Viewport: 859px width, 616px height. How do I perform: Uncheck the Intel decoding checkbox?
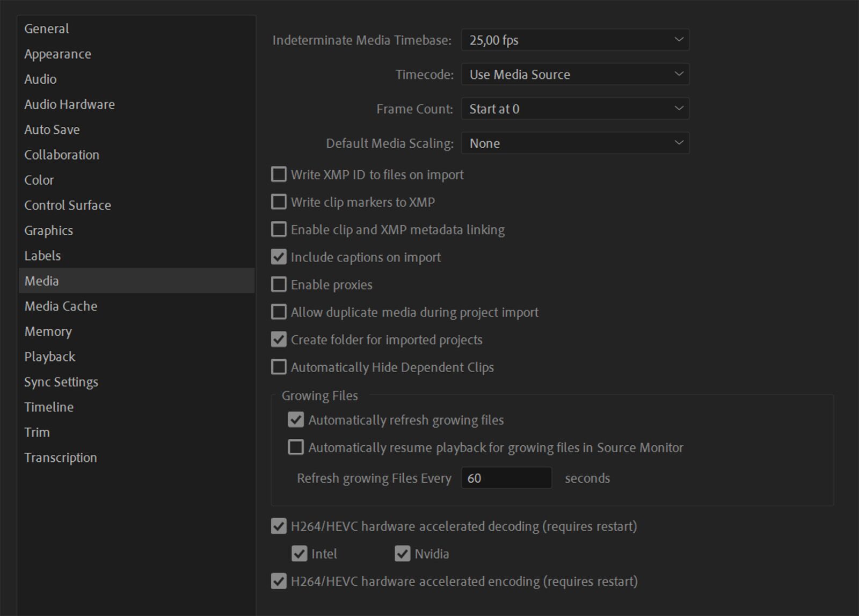[x=299, y=554]
